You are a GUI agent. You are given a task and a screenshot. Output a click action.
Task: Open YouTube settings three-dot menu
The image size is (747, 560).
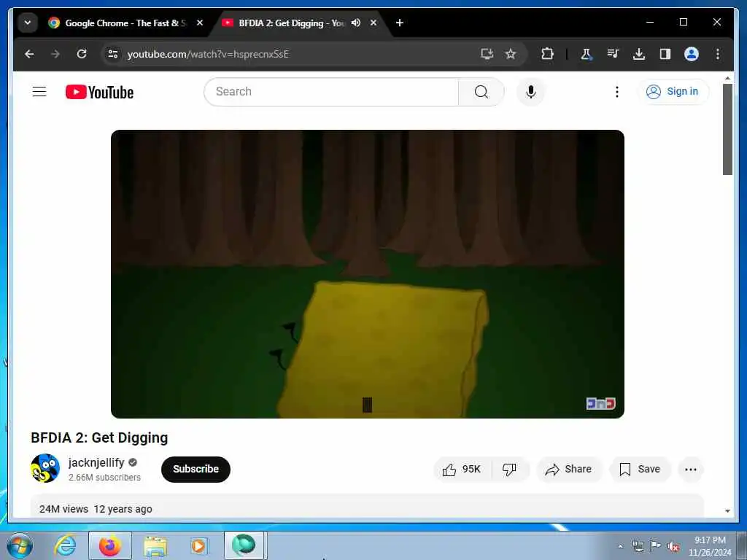click(617, 91)
